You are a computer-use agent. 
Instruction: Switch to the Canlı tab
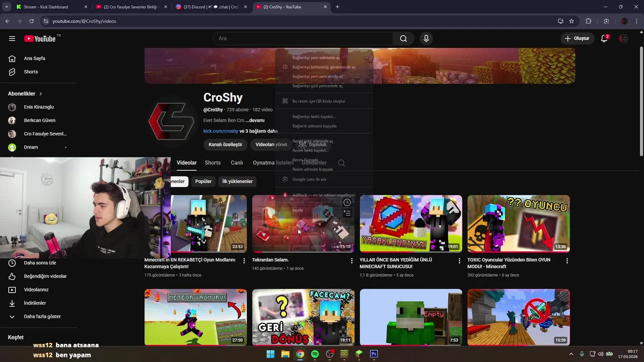(236, 163)
